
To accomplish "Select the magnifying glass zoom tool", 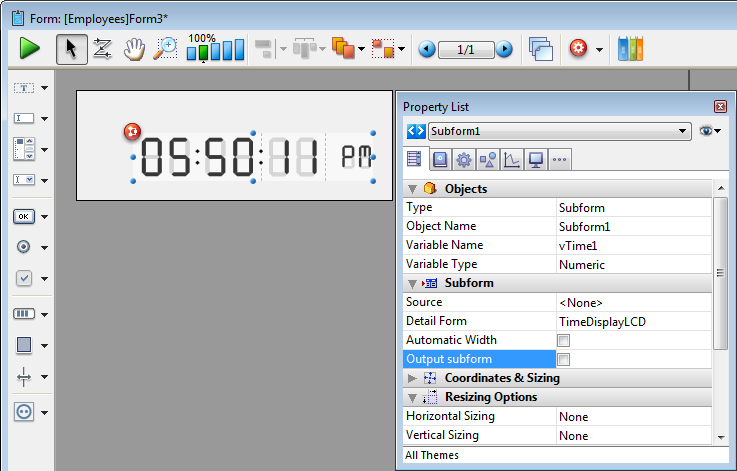I will pyautogui.click(x=165, y=48).
